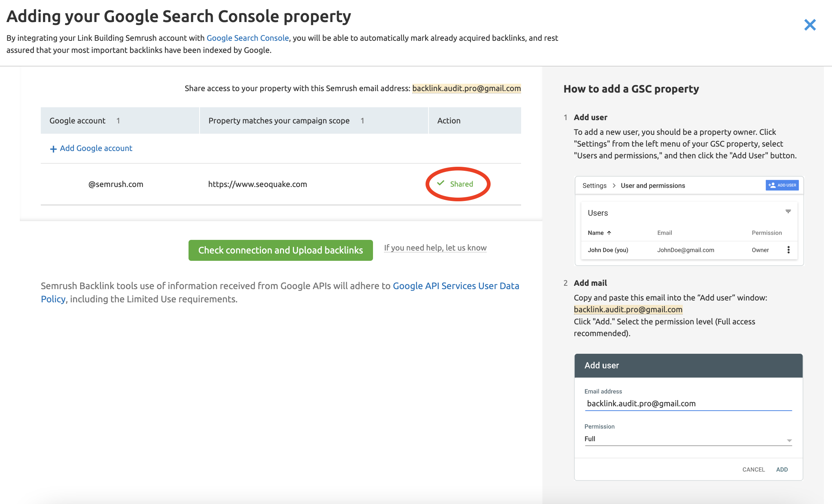This screenshot has height=504, width=832.
Task: Click the let us know help link
Action: coord(466,248)
